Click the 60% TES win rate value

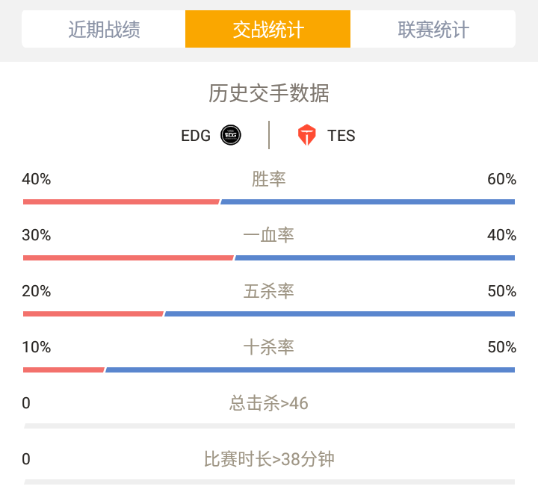click(x=502, y=179)
